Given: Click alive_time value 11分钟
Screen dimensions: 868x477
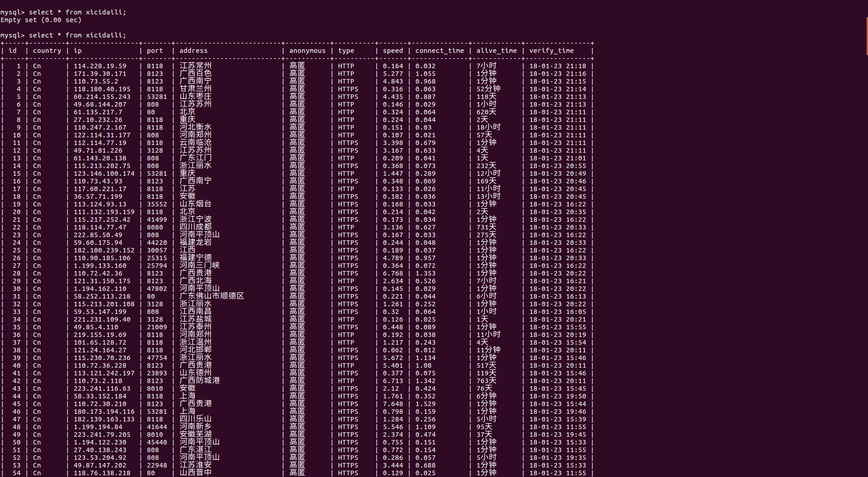Looking at the screenshot, I should [x=488, y=350].
